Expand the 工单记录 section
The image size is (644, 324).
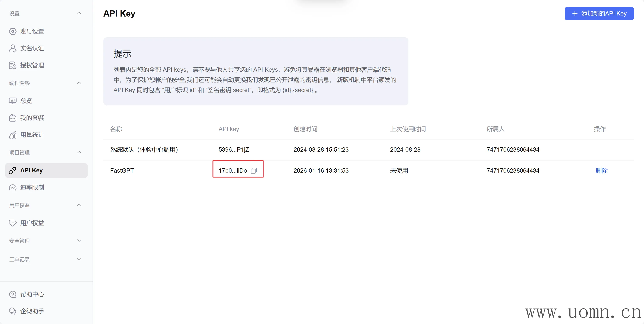[x=79, y=259]
